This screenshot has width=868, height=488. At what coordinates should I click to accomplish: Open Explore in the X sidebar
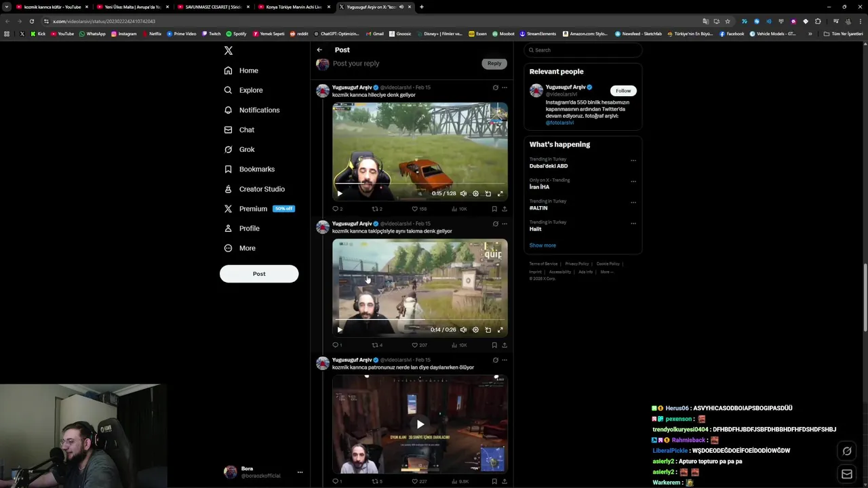click(x=243, y=90)
